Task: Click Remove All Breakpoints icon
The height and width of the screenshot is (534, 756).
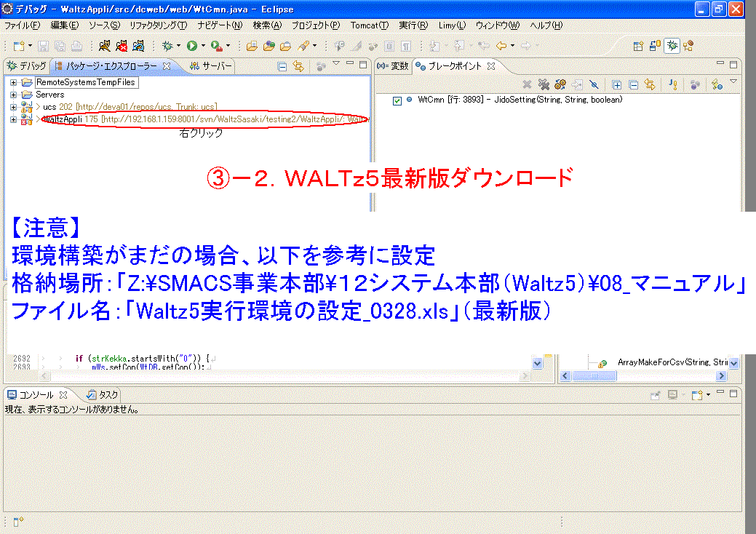Action: pos(543,84)
